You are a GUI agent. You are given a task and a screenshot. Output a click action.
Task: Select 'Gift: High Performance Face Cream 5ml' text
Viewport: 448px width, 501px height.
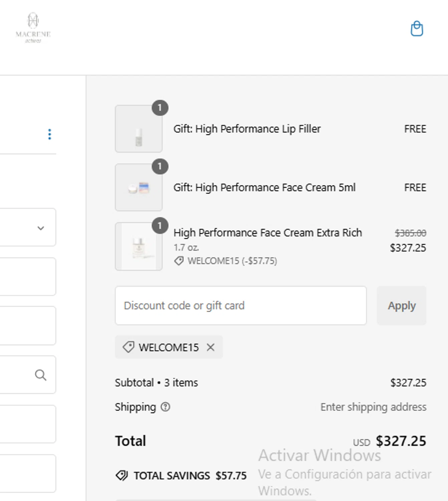coord(264,188)
